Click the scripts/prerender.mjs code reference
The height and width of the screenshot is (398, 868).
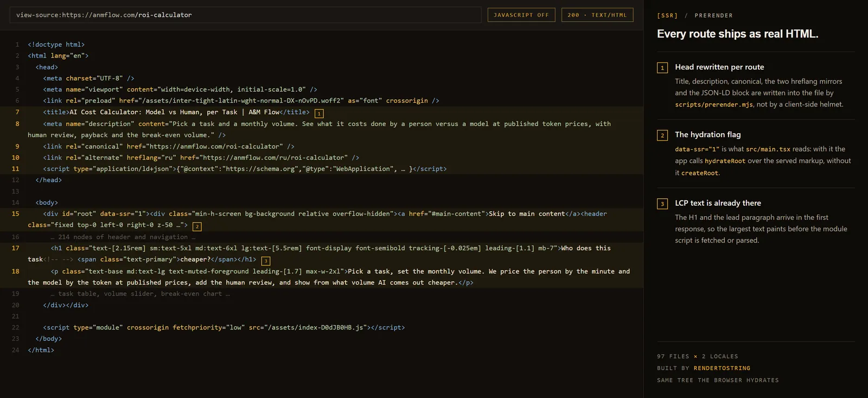[x=713, y=104]
